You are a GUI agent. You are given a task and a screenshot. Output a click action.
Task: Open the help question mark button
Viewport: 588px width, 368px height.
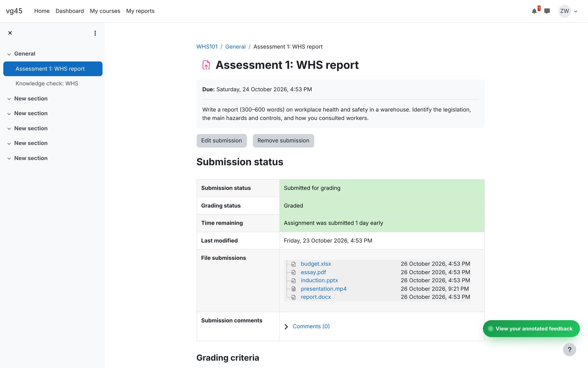(569, 350)
